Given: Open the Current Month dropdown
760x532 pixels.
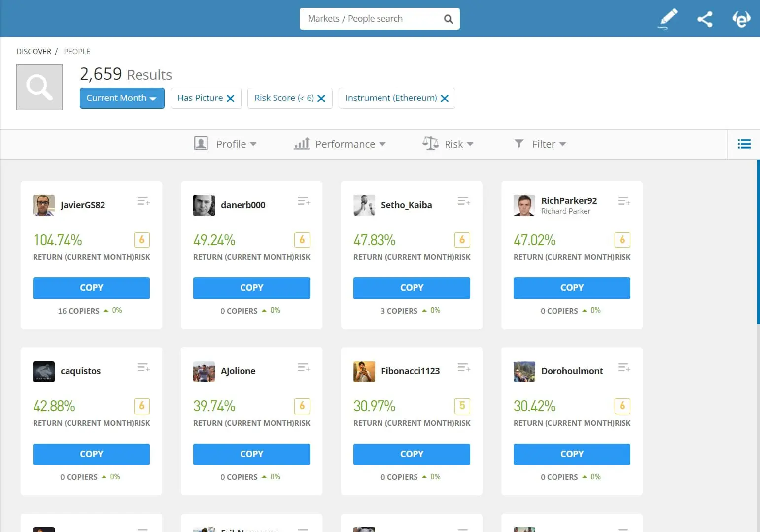Looking at the screenshot, I should tap(121, 98).
